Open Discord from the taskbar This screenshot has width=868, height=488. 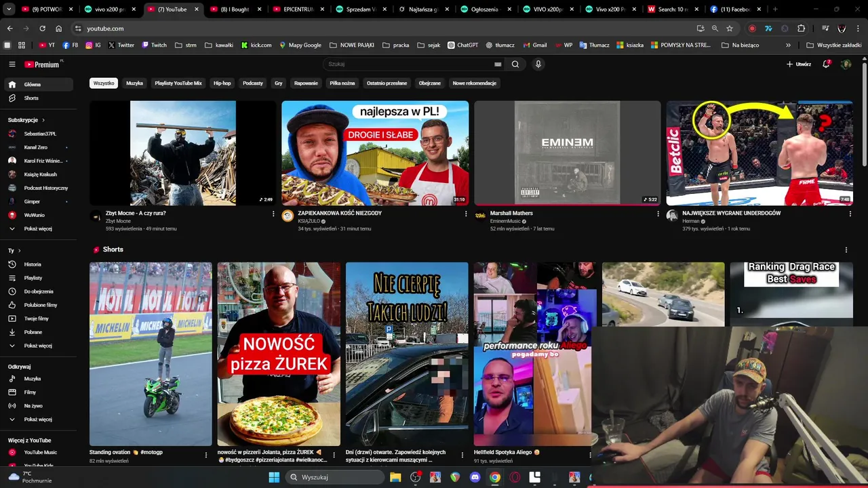pos(475,477)
